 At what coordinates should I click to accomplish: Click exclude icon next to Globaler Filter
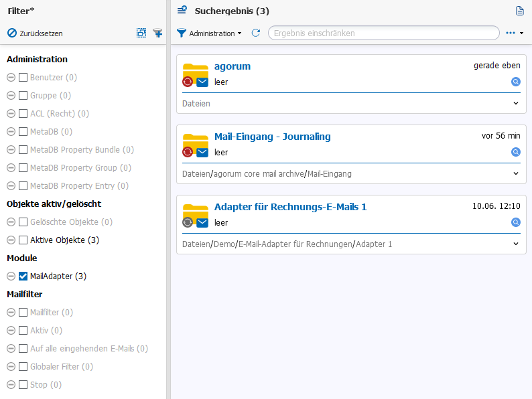pyautogui.click(x=11, y=366)
